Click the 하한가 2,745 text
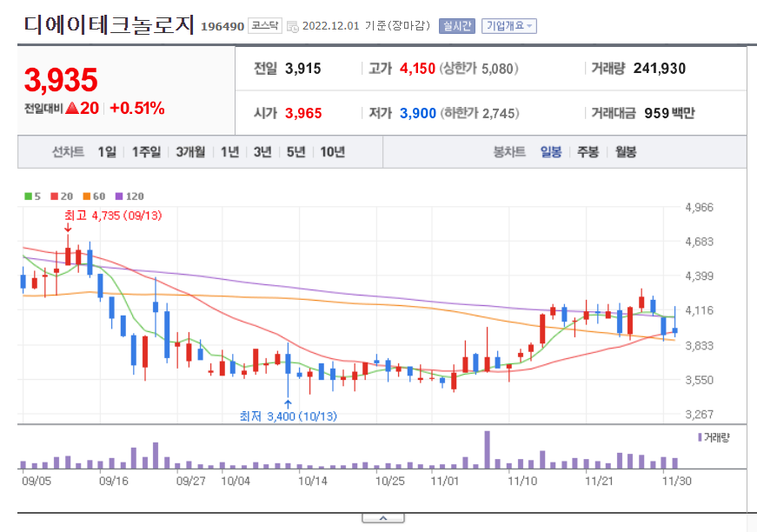Viewport: 757px width, 532px height. (x=480, y=113)
